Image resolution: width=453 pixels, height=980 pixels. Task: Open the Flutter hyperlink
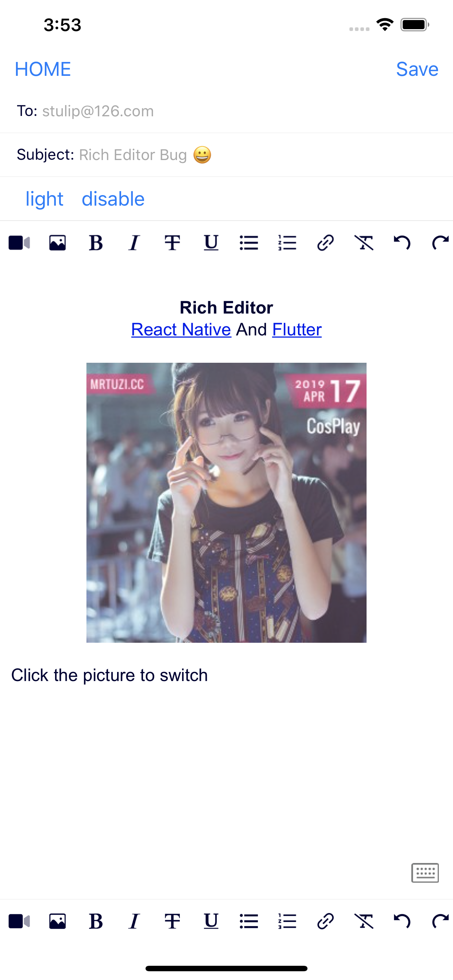[x=297, y=330]
